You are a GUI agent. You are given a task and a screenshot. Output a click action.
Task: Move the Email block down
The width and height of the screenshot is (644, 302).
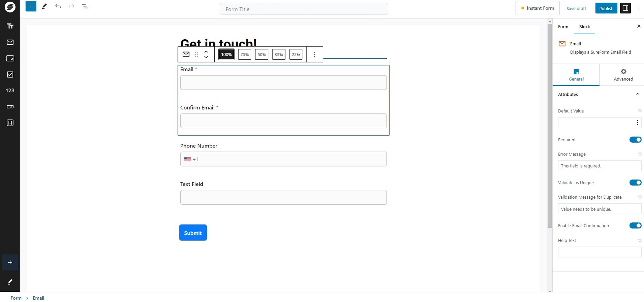point(206,57)
